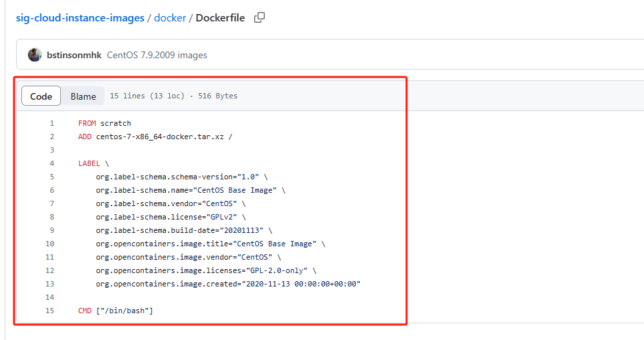The width and height of the screenshot is (644, 340).
Task: Select line number 1
Action: pyautogui.click(x=51, y=123)
